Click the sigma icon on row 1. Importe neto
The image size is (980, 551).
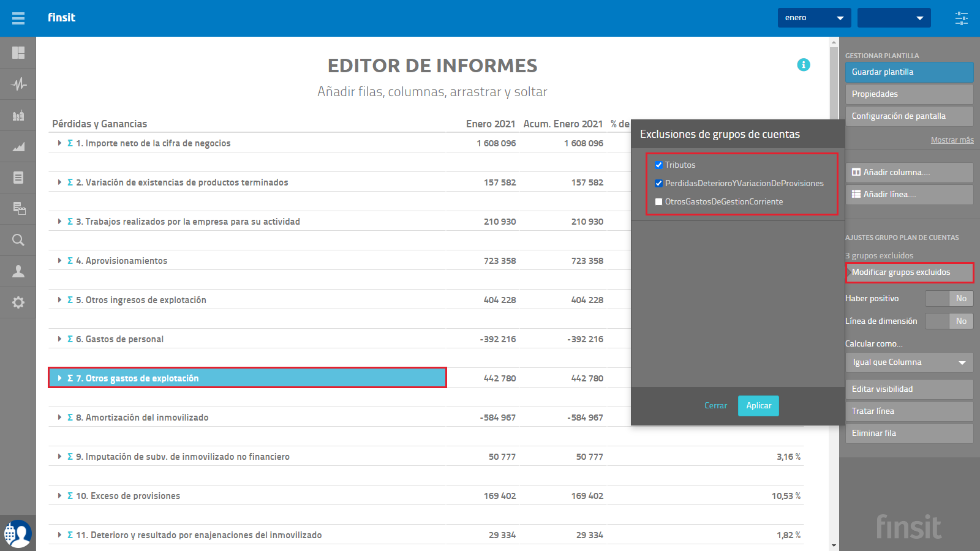(70, 143)
